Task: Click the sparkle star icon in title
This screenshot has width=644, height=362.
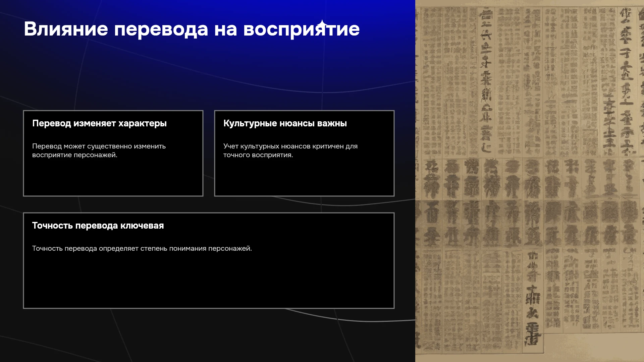Action: [x=322, y=24]
